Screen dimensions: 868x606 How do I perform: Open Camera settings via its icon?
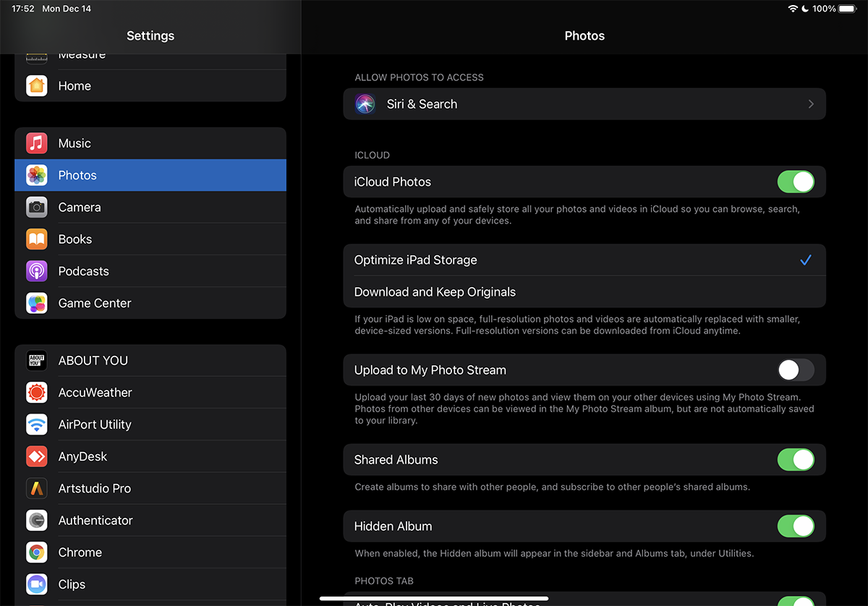pos(37,208)
